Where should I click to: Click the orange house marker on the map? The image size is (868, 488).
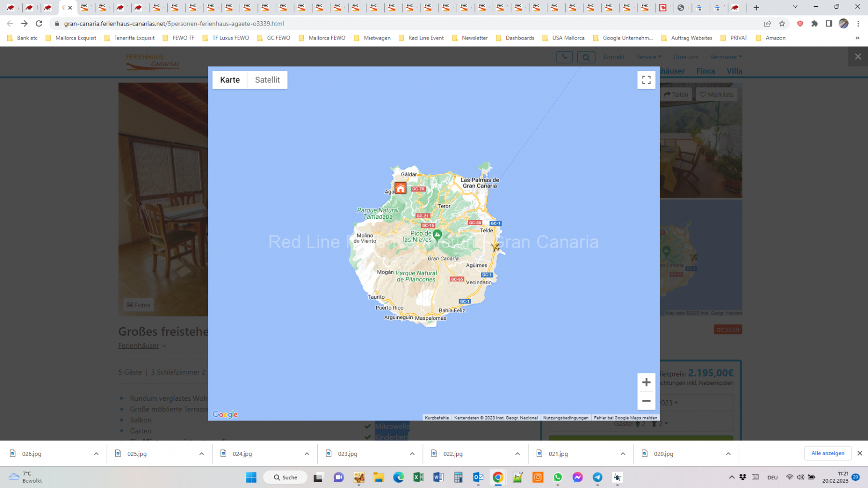(x=400, y=188)
